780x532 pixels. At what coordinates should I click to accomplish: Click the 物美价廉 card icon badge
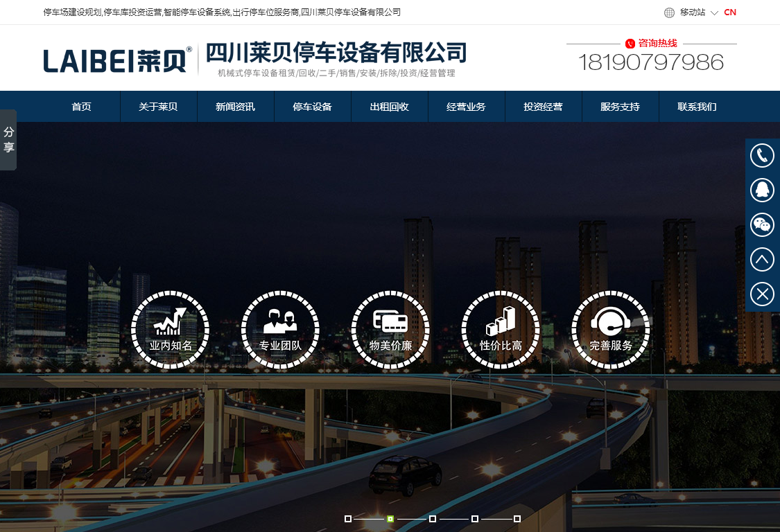pos(390,330)
